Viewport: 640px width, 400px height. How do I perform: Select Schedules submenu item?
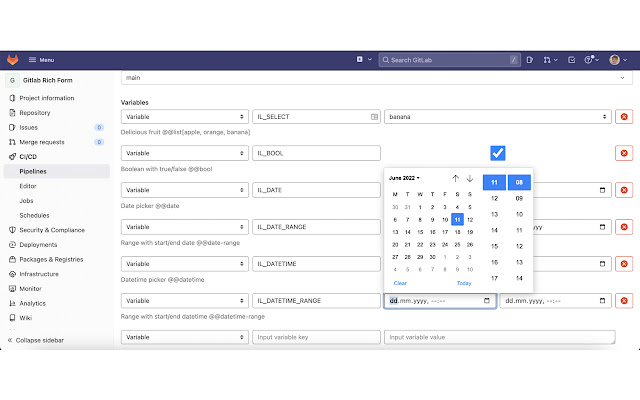34,216
